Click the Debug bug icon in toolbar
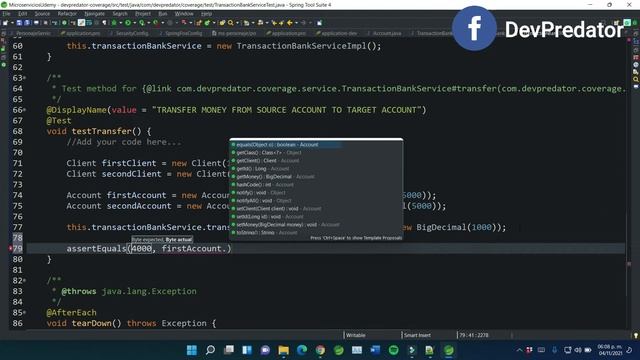Image resolution: width=640 pixels, height=360 pixels. (114, 23)
